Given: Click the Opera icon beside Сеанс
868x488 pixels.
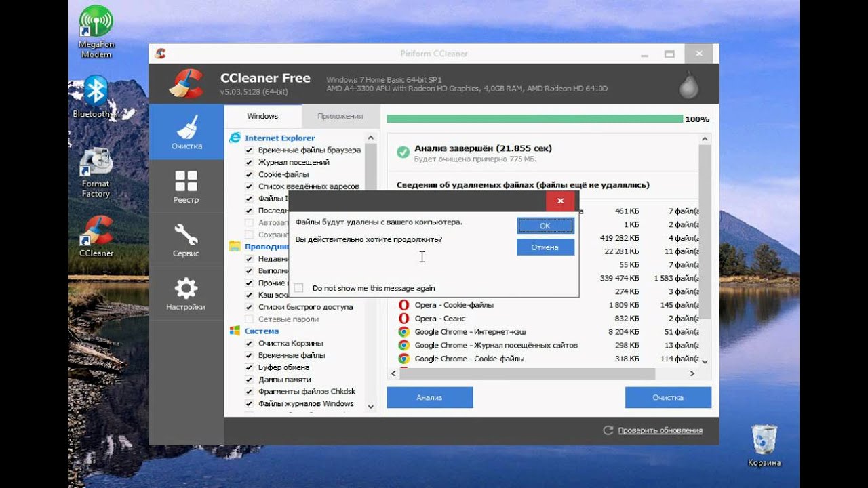Looking at the screenshot, I should tap(403, 318).
